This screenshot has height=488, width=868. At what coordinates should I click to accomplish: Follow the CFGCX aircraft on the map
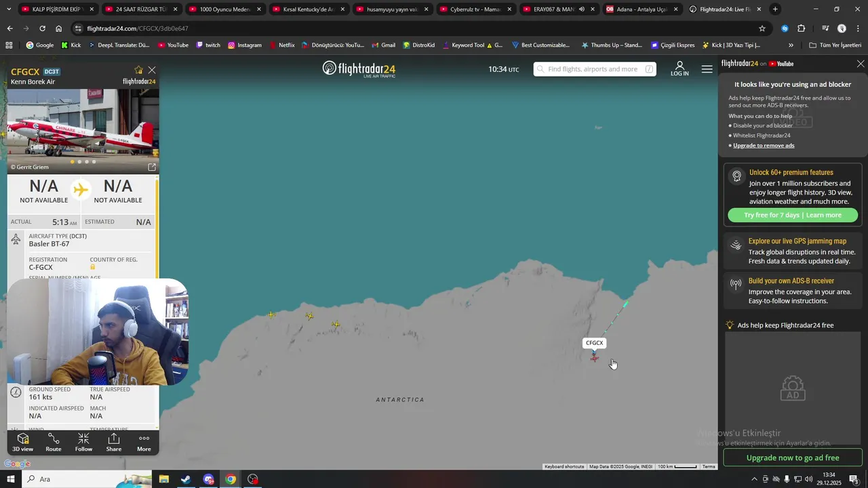83,443
